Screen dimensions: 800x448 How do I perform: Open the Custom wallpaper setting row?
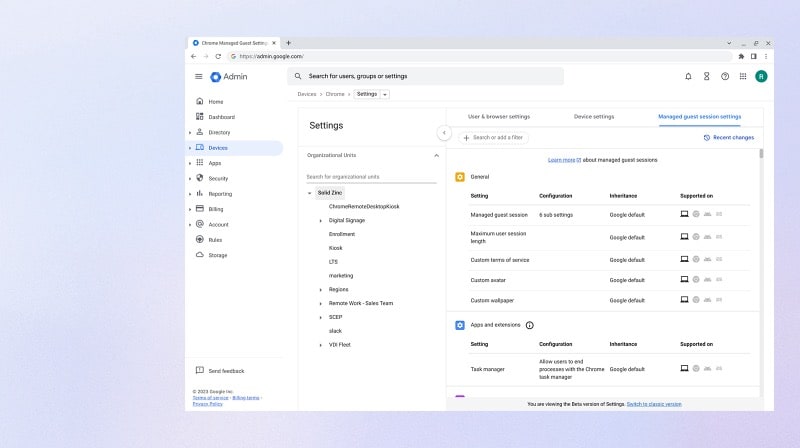610,301
